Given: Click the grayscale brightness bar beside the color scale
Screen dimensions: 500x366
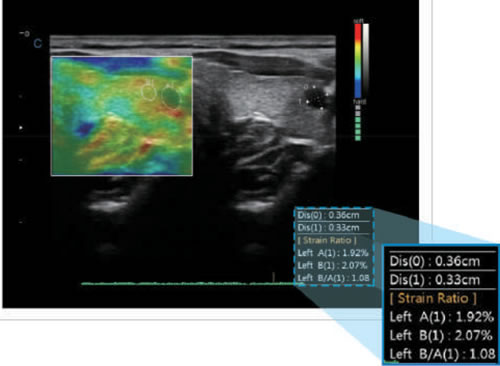Looking at the screenshot, I should click(x=366, y=61).
